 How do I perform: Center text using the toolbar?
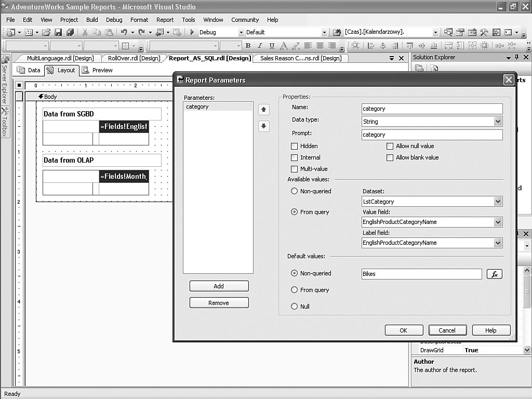320,46
